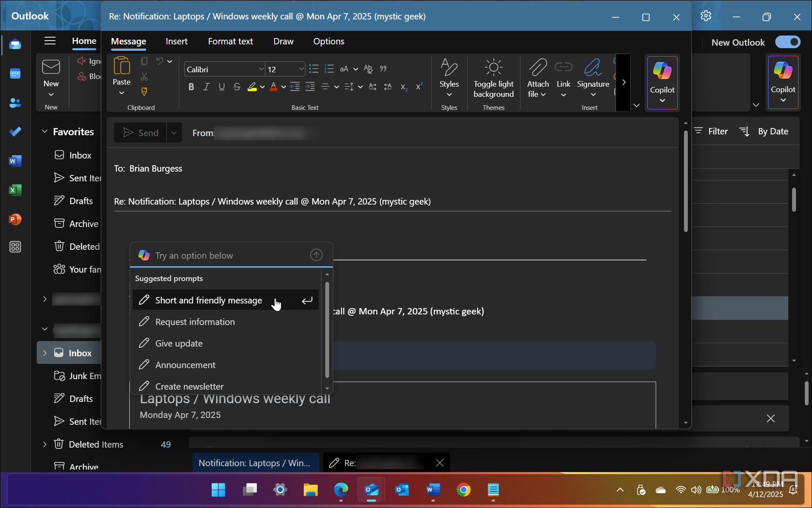Image resolution: width=812 pixels, height=508 pixels.
Task: Toggle bold text formatting
Action: click(191, 87)
